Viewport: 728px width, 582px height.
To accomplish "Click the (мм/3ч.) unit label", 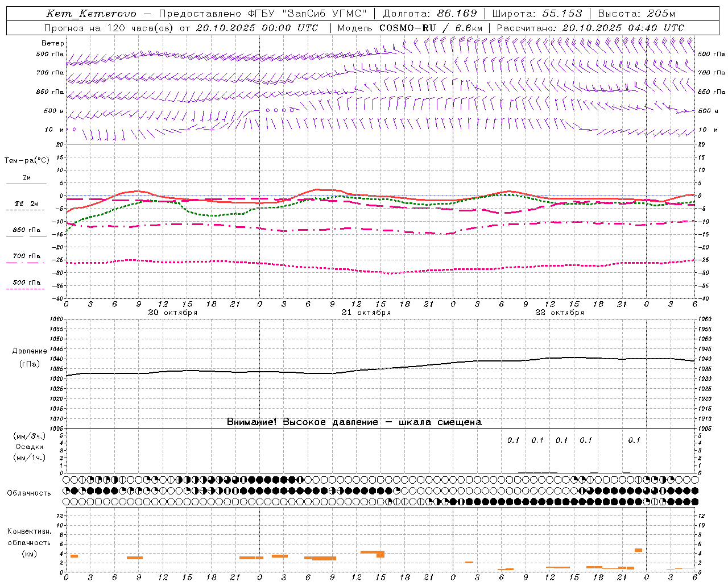I will (x=30, y=436).
